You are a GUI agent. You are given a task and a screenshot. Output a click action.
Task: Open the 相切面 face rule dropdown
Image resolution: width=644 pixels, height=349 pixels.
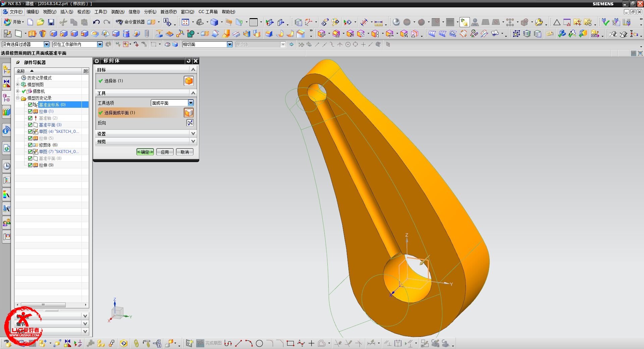[x=207, y=44]
